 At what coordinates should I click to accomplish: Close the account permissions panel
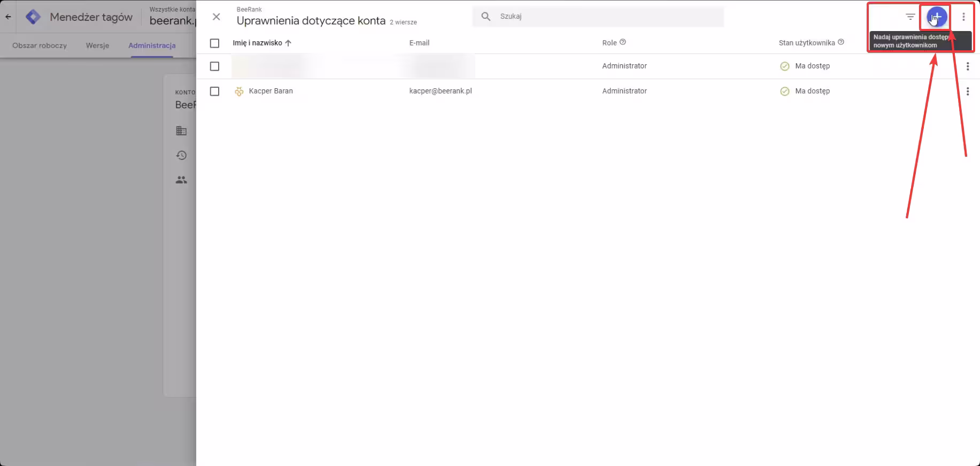[216, 17]
